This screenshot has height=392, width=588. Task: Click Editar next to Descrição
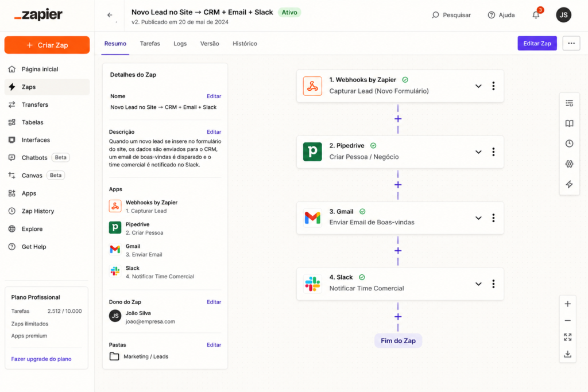214,132
